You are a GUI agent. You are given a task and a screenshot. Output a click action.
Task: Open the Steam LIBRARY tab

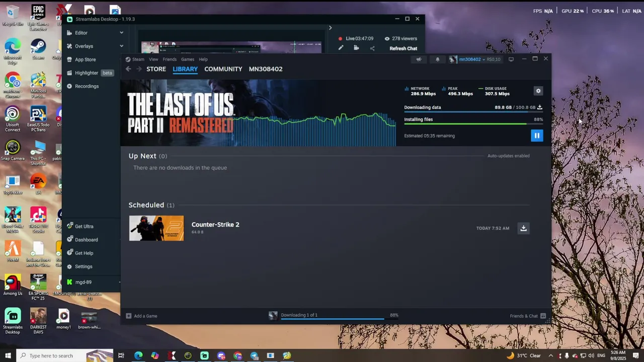(x=185, y=69)
